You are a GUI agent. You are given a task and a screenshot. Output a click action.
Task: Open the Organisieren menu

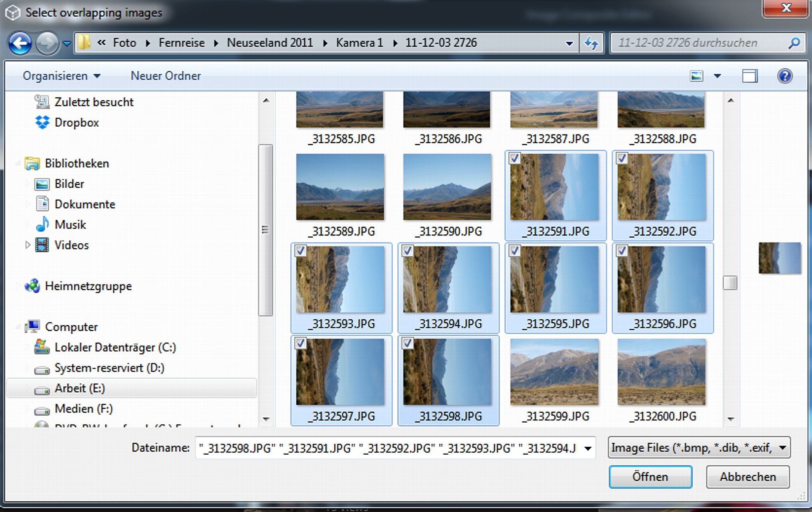pyautogui.click(x=62, y=76)
